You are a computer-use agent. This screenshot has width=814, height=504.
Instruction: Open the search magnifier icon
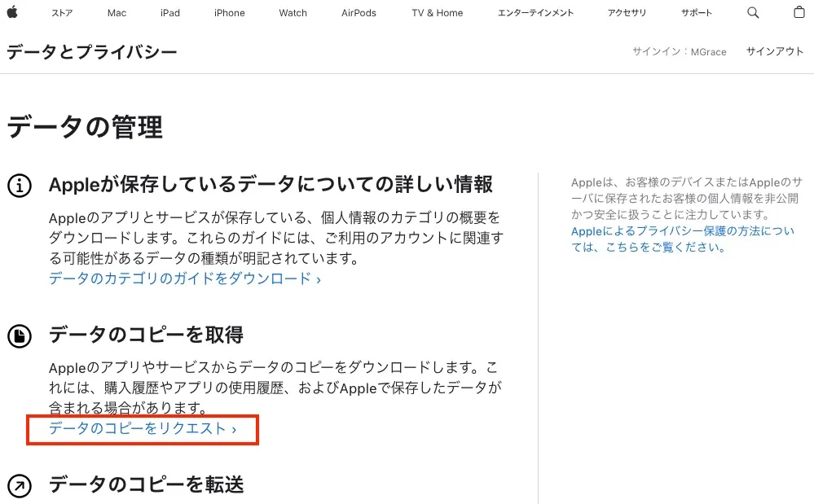[x=753, y=12]
